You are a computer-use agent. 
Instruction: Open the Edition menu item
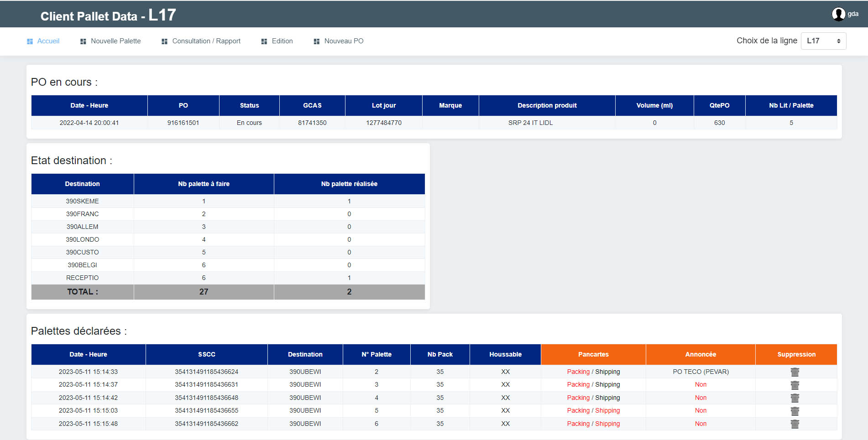pos(282,41)
